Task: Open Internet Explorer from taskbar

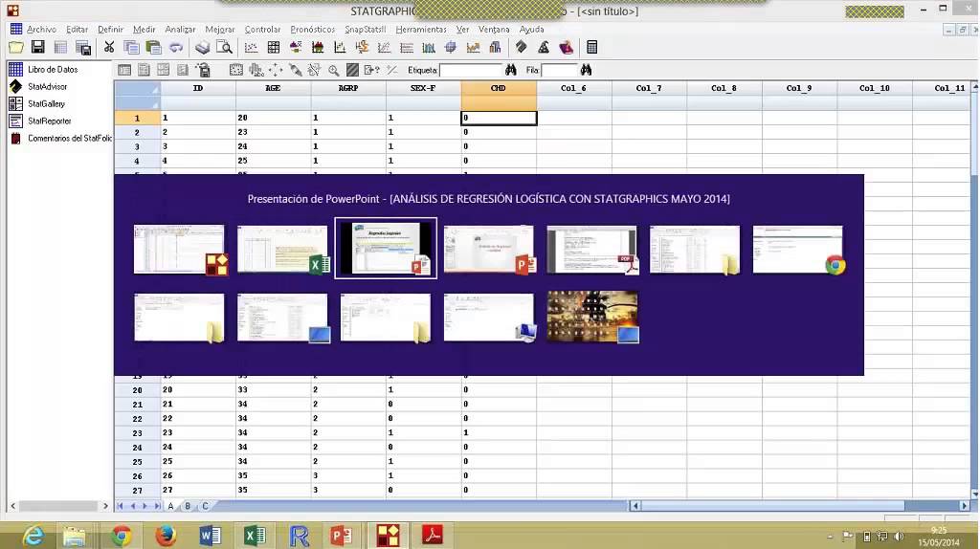Action: coord(33,536)
